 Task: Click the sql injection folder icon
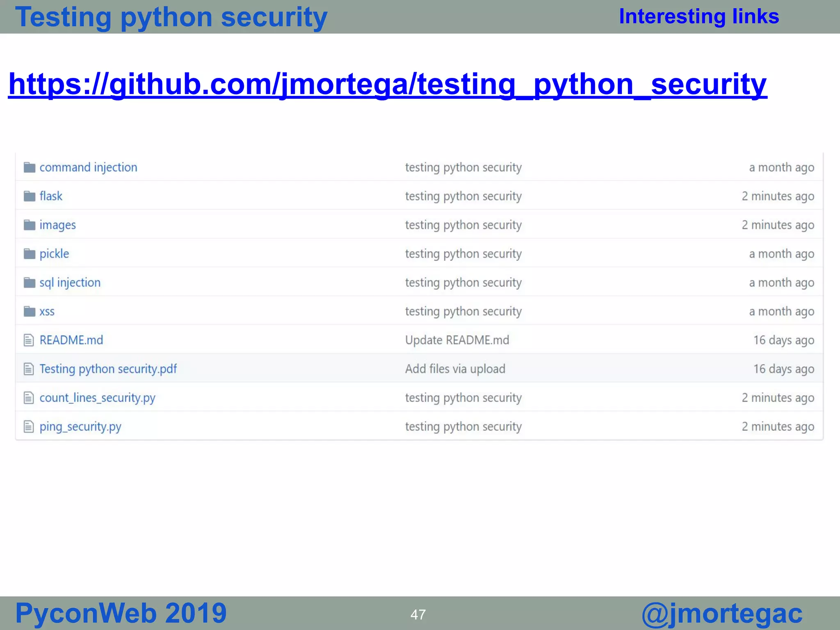click(x=30, y=283)
